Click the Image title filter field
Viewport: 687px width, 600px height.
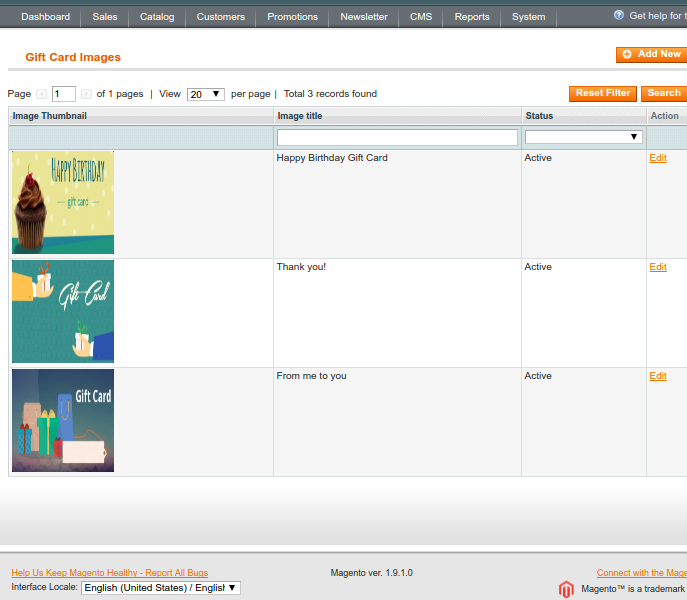(x=397, y=137)
